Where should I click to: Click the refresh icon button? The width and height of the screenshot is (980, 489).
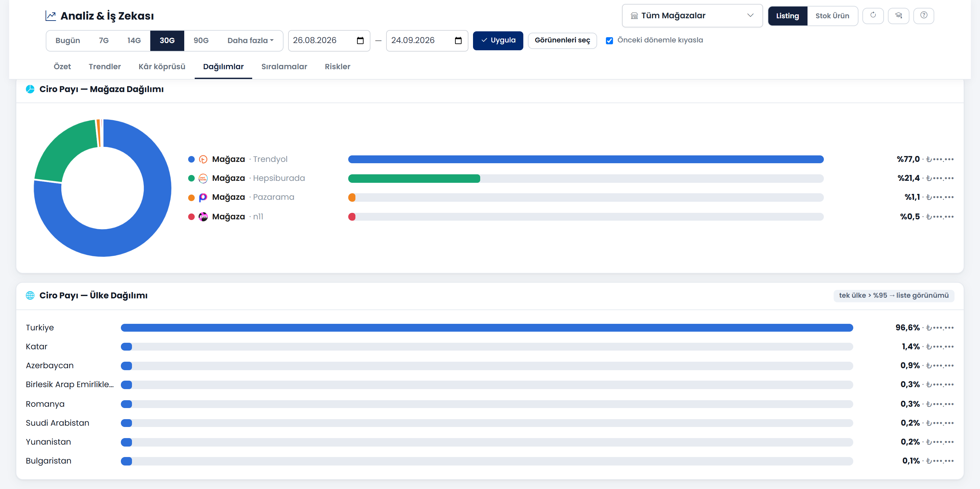point(873,16)
